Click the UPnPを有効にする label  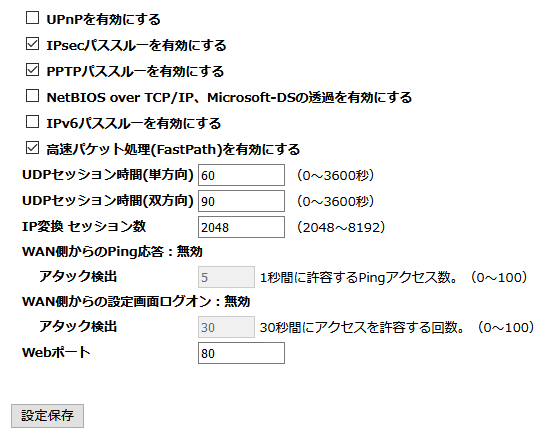tap(104, 19)
